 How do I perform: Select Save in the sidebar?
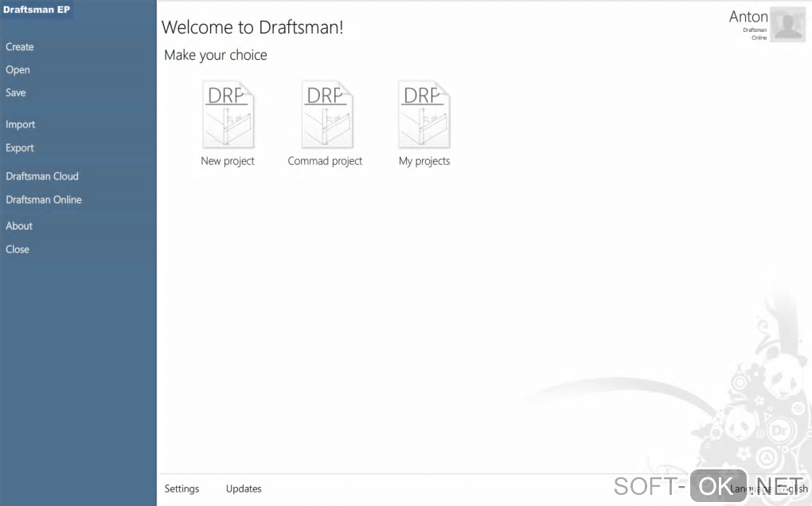(16, 92)
